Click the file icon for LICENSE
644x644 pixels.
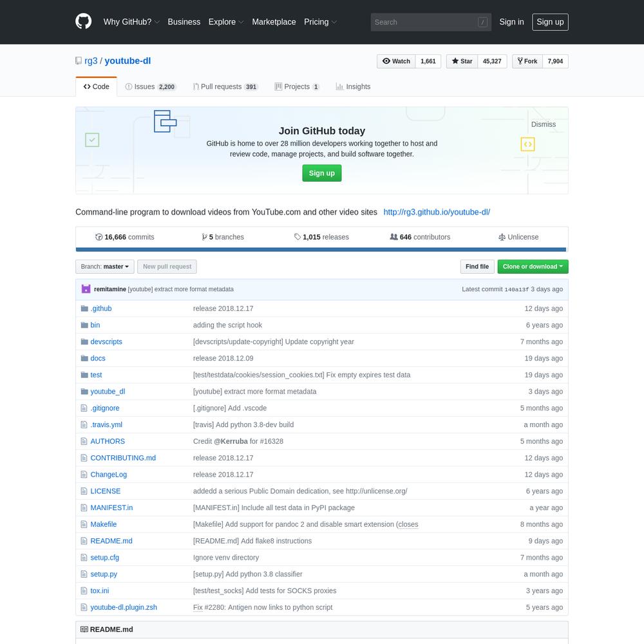point(84,491)
